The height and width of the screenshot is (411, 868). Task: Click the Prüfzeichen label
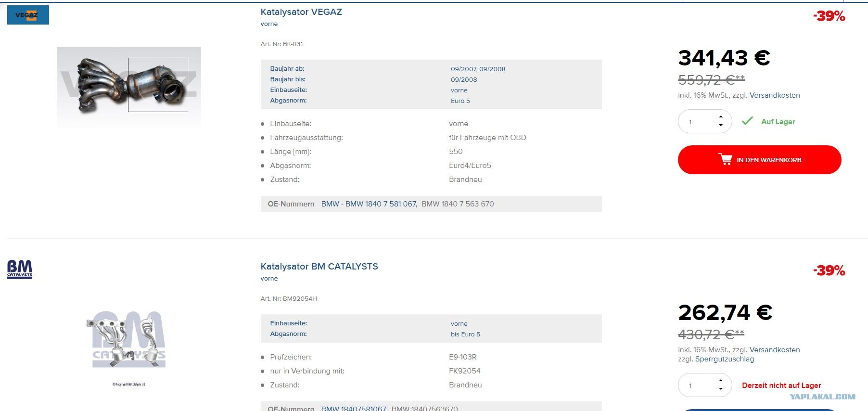291,357
